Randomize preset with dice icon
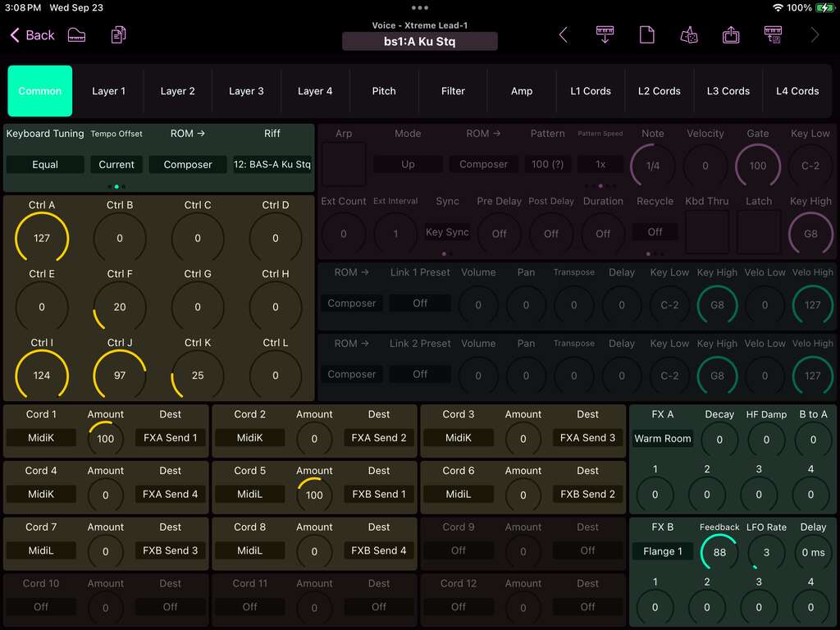Screen dimensions: 840x630 click(x=689, y=35)
